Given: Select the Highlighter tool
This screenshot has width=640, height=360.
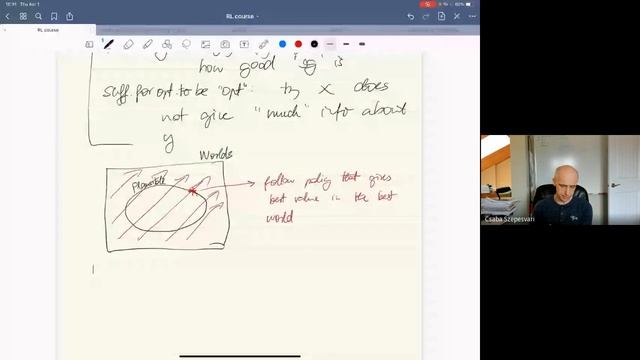Looking at the screenshot, I should click(x=148, y=44).
